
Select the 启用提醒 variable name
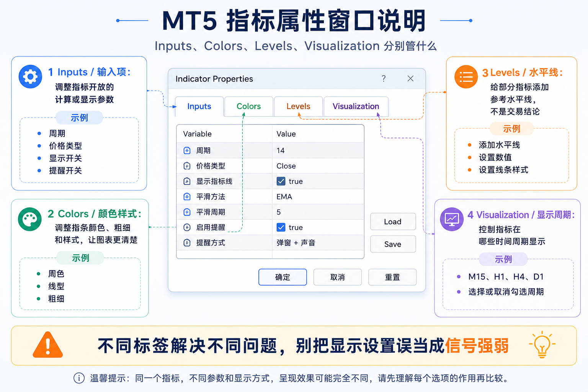coord(211,227)
